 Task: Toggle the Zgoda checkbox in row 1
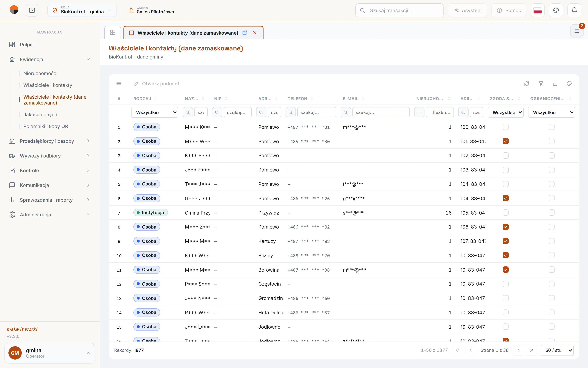[x=506, y=127]
